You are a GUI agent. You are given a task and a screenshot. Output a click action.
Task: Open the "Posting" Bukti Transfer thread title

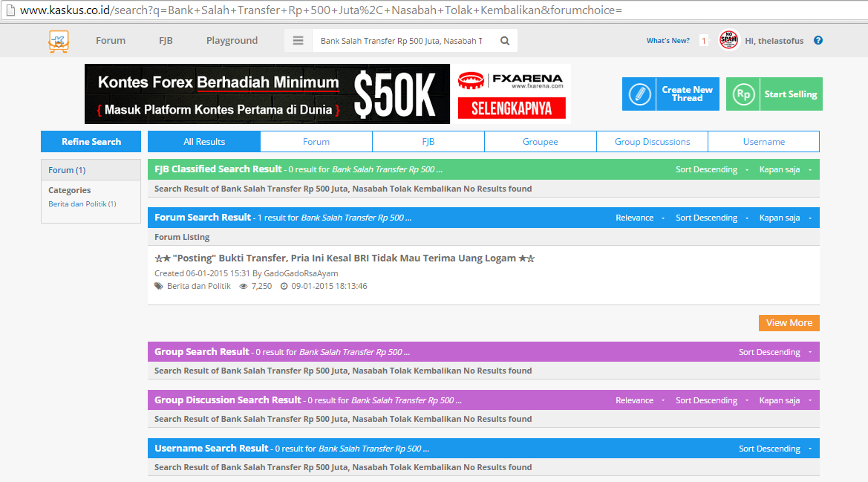(x=345, y=258)
